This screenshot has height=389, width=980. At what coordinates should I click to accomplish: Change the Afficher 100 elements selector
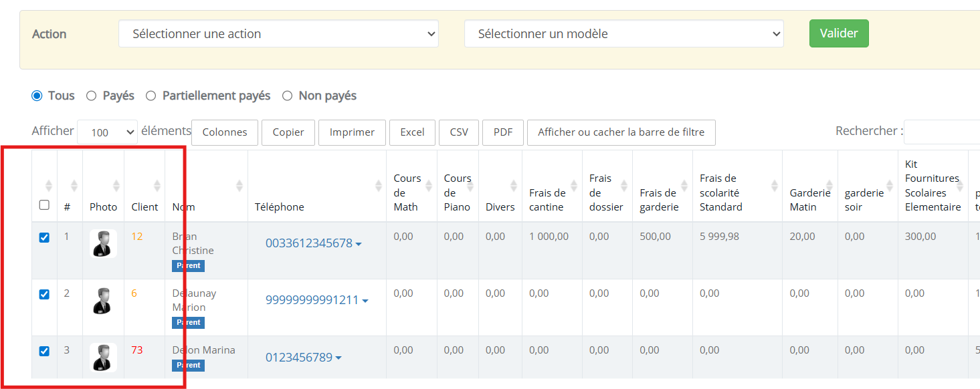click(107, 132)
